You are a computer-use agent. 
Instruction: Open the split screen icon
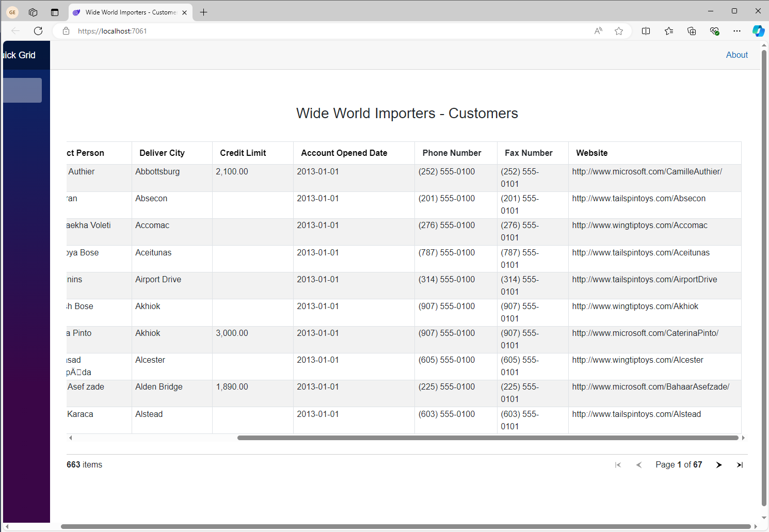pyautogui.click(x=646, y=31)
